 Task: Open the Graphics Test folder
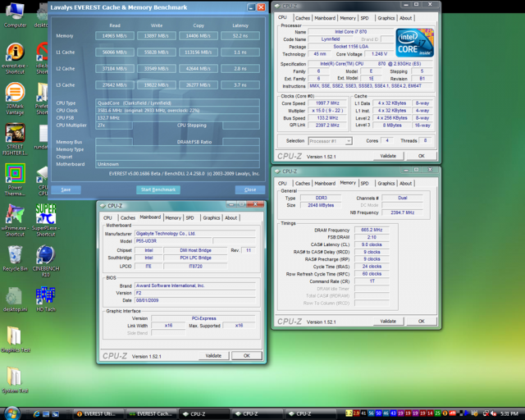click(x=16, y=340)
